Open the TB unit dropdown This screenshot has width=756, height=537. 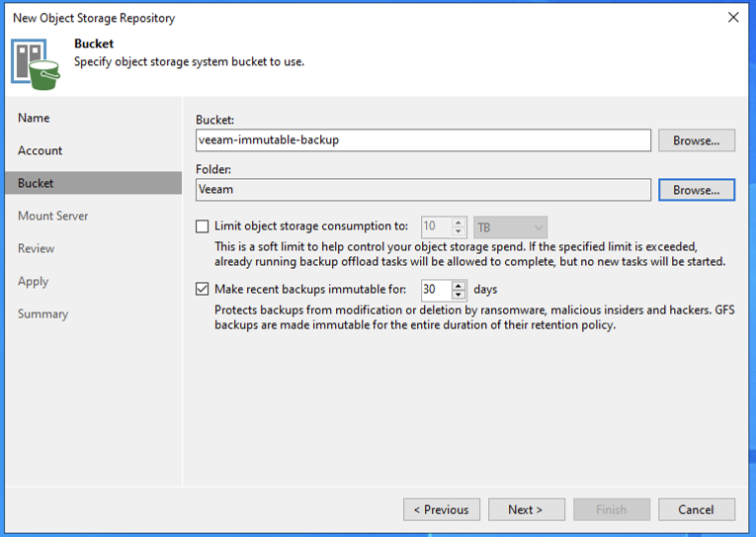tap(510, 227)
